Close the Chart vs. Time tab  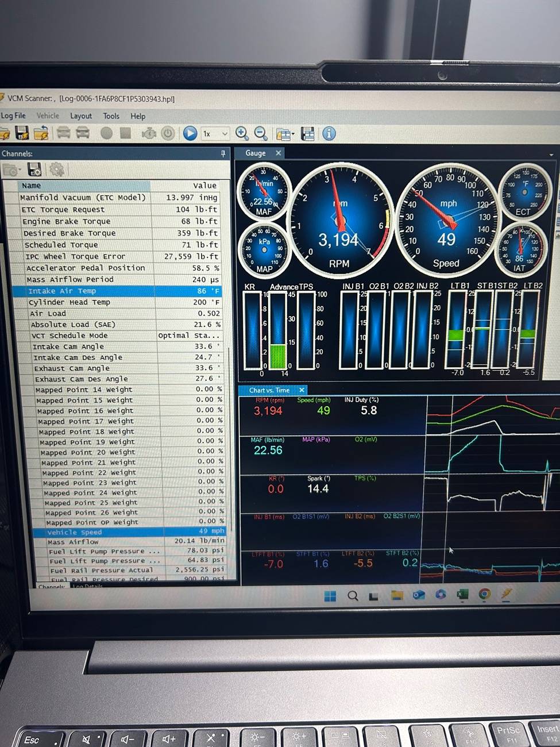point(302,390)
